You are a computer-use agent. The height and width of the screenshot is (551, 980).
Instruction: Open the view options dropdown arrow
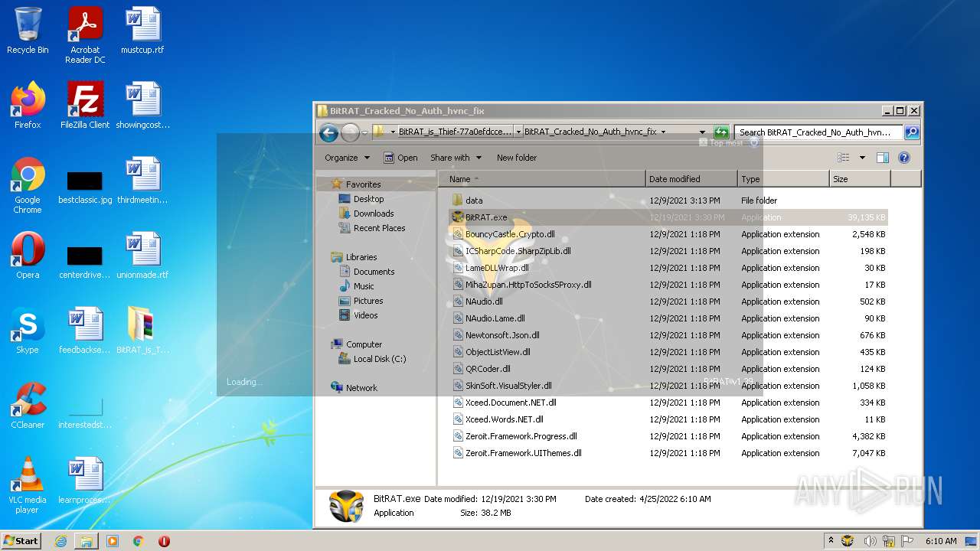[x=862, y=158]
